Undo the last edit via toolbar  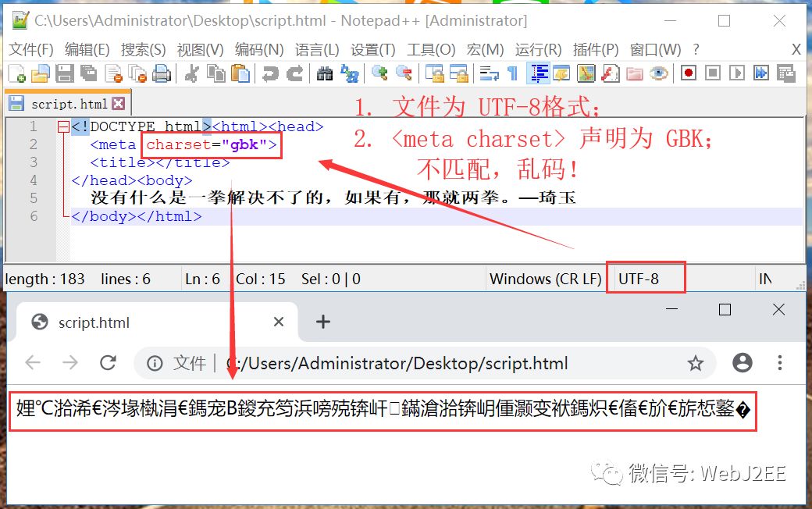(270, 73)
